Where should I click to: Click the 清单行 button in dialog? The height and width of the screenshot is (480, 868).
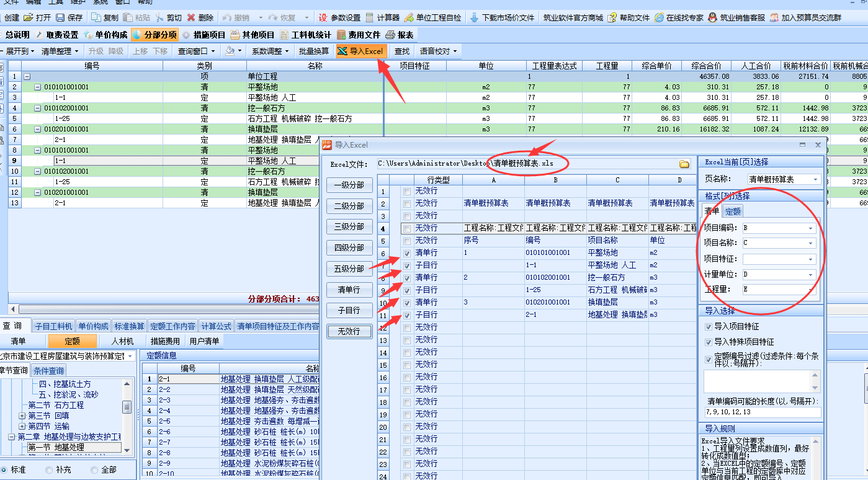pos(350,290)
